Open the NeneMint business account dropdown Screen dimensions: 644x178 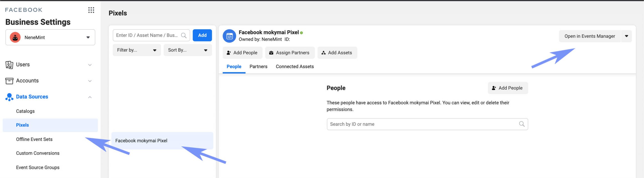tap(88, 37)
